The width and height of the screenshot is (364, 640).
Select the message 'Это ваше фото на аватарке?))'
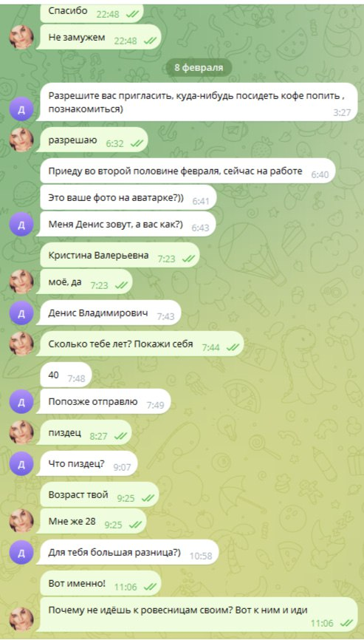click(128, 197)
